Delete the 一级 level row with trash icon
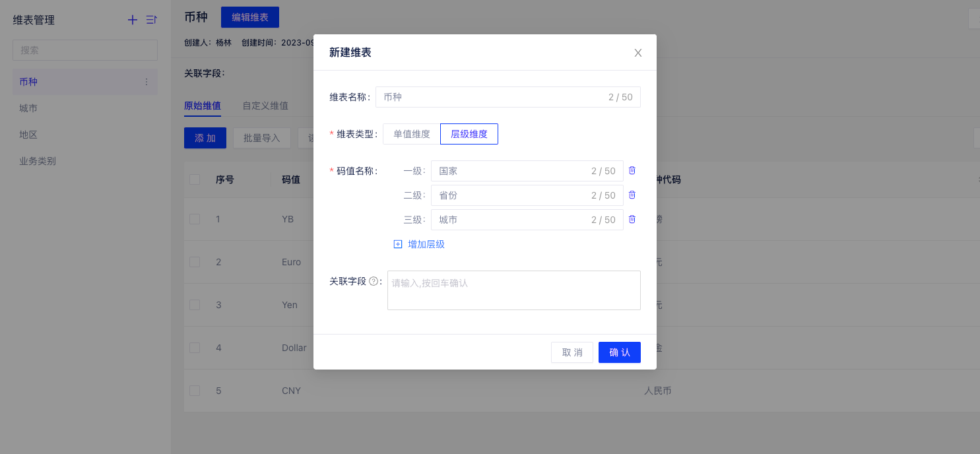Screen dimensions: 980x454 coord(632,170)
